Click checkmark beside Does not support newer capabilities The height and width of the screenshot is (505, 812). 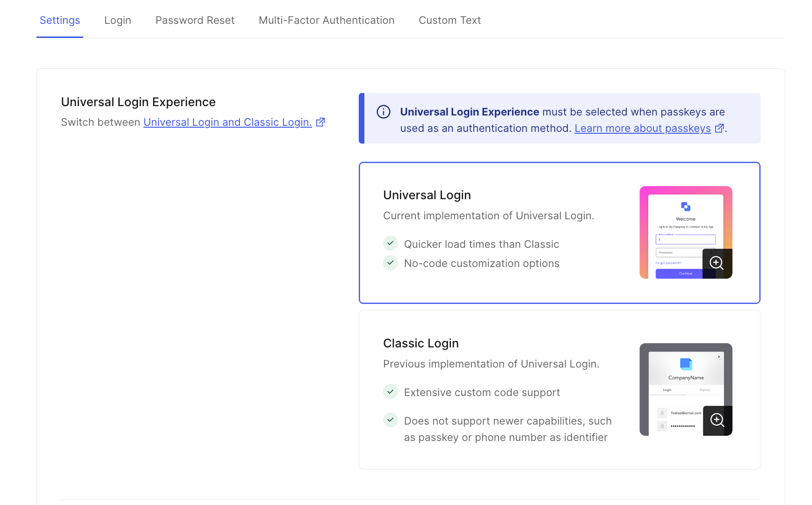coord(391,420)
